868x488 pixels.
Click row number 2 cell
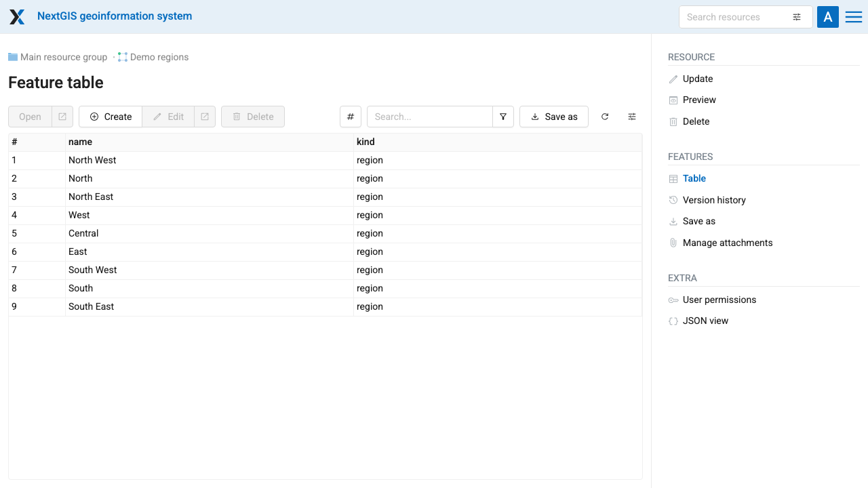pos(37,179)
